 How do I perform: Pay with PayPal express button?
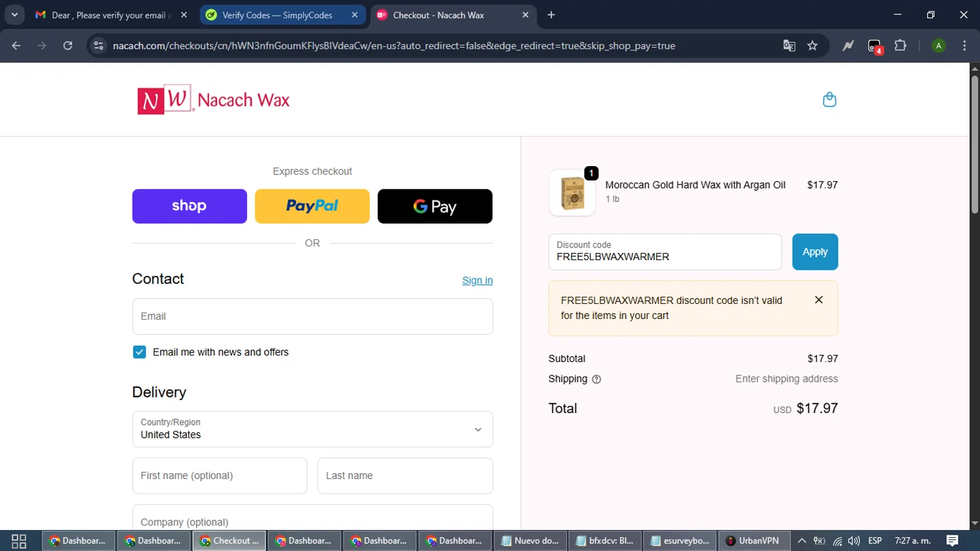coord(312,207)
